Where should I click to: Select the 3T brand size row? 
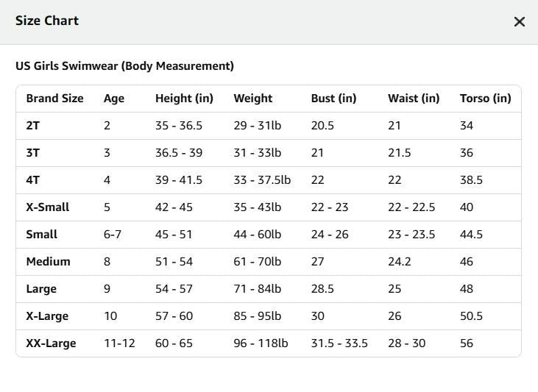[269, 153]
